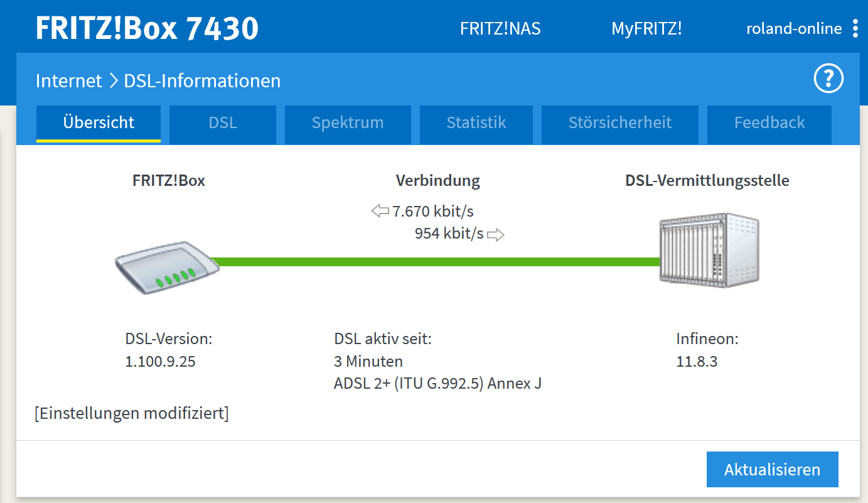Click the downstream left arrow icon
The image size is (868, 503).
pyautogui.click(x=380, y=211)
